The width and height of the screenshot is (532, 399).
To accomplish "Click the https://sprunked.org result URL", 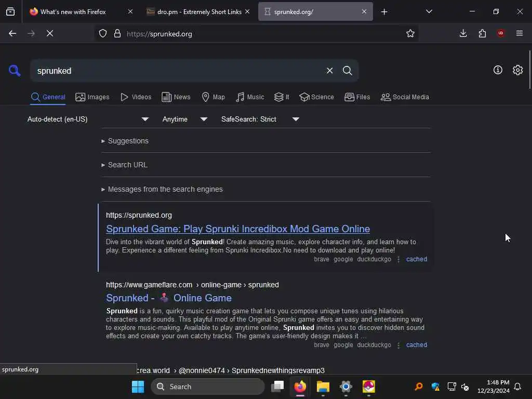I will pos(139,215).
